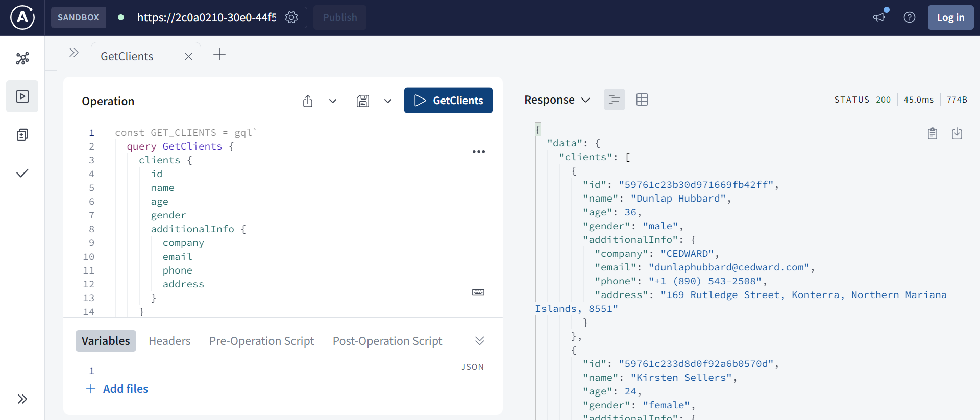The image size is (980, 420).
Task: Switch response to JSON view
Action: point(615,100)
